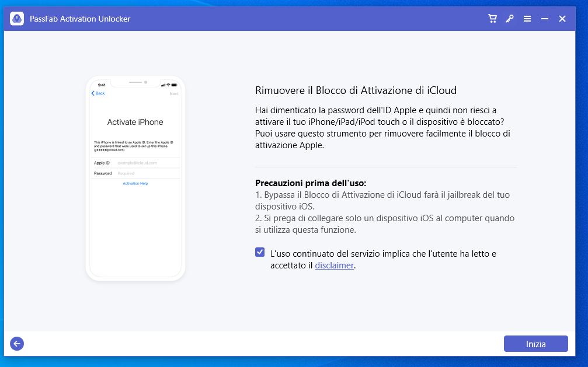Click 'Activate iPhone' text in phone mockup
Viewport: 588px width, 367px height.
point(135,122)
